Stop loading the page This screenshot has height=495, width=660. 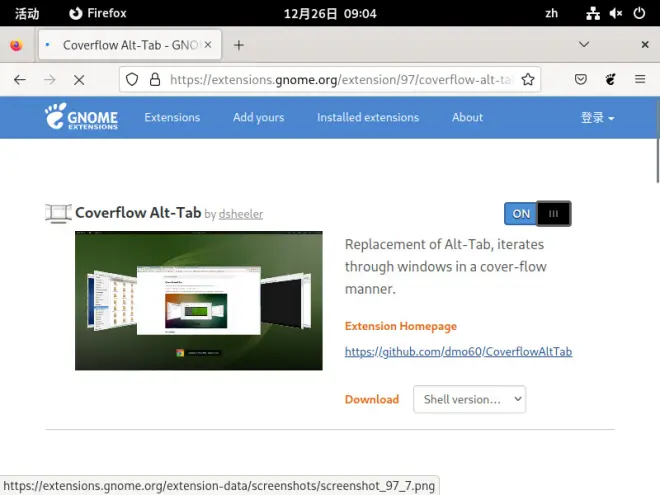click(x=79, y=80)
